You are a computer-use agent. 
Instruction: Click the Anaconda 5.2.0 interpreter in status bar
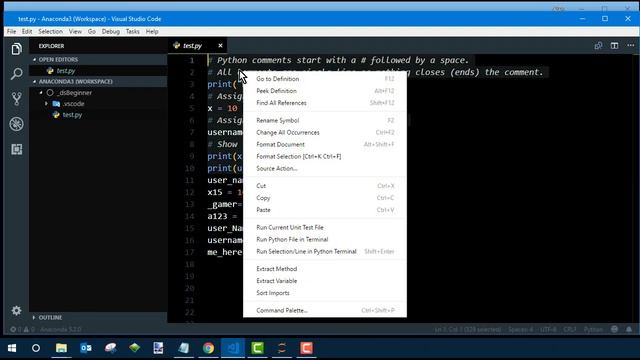(x=60, y=329)
